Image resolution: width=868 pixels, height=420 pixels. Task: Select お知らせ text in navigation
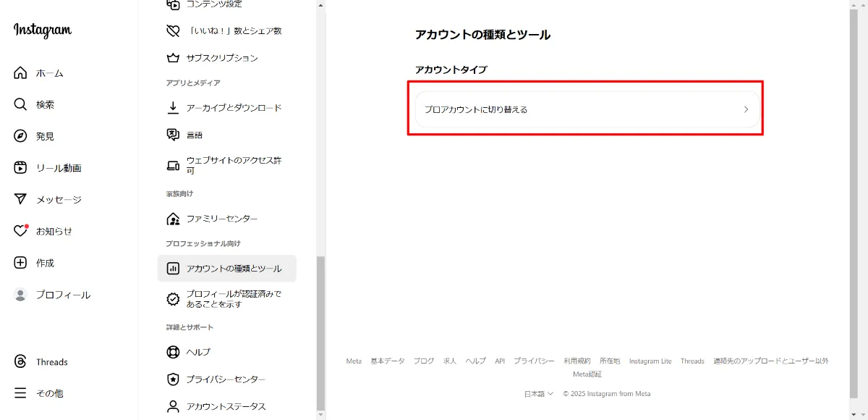(54, 231)
